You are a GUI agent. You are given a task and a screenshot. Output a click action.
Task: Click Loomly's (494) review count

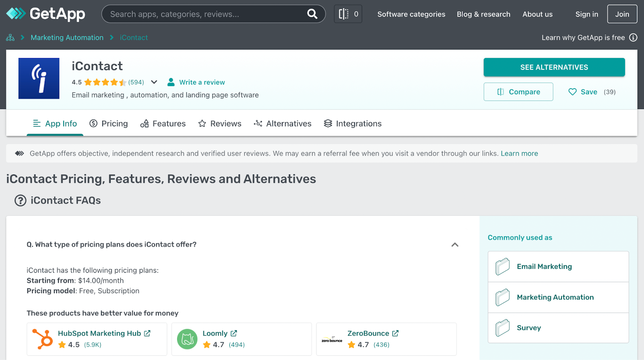click(237, 345)
